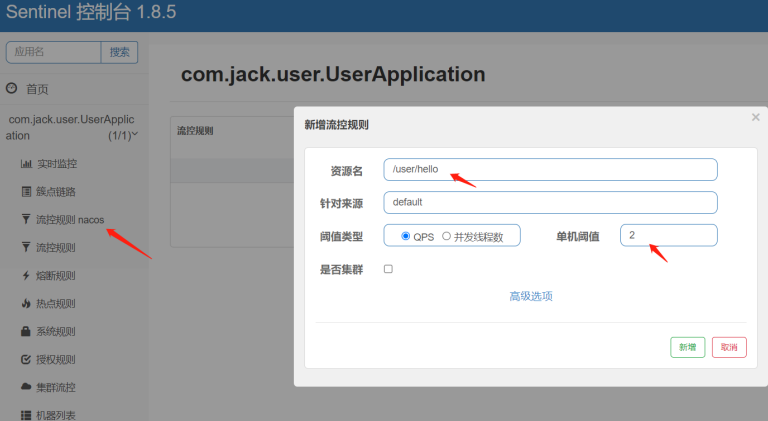The height and width of the screenshot is (421, 768).
Task: Click the fire icon for 热点规则
Action: point(26,303)
